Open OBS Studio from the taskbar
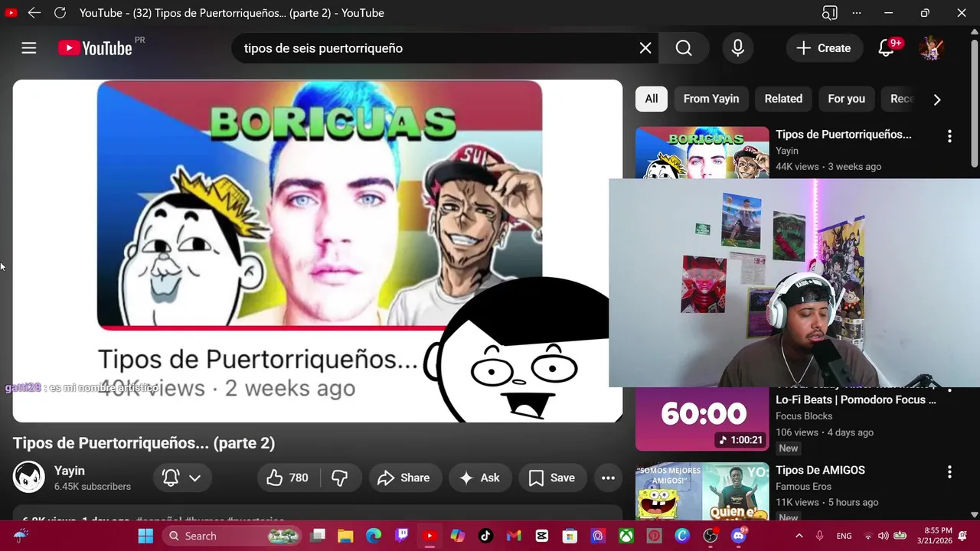The height and width of the screenshot is (551, 980). (710, 536)
